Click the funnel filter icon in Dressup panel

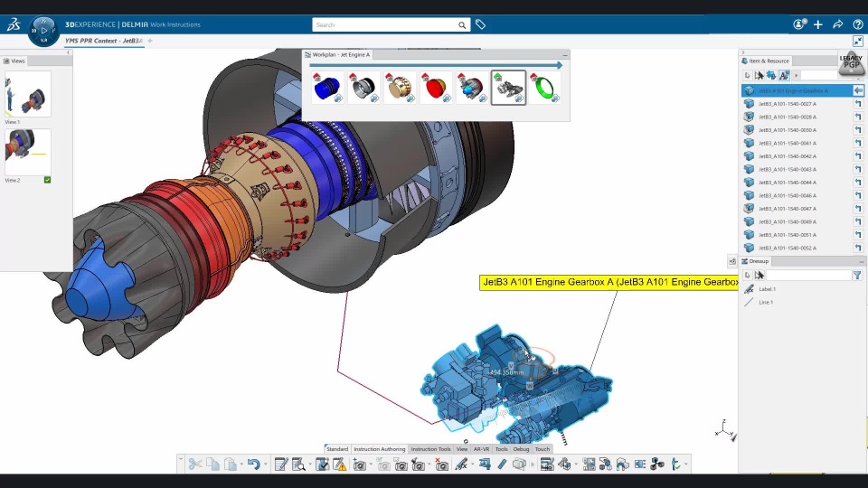coord(857,275)
